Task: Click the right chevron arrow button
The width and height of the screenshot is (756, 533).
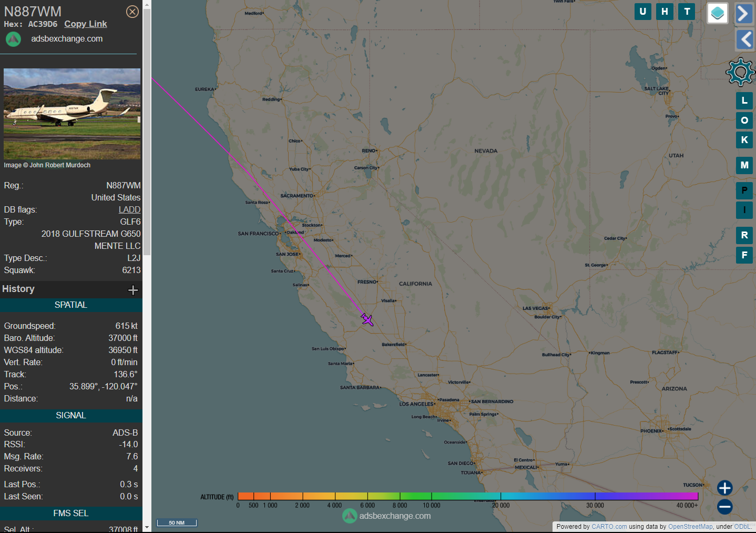Action: (744, 13)
